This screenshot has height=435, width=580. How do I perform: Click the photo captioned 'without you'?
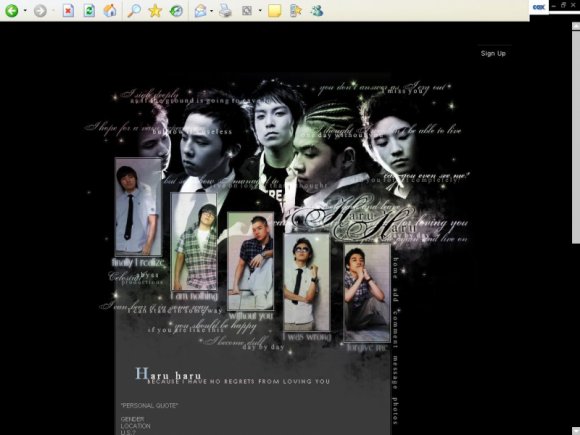(250, 261)
